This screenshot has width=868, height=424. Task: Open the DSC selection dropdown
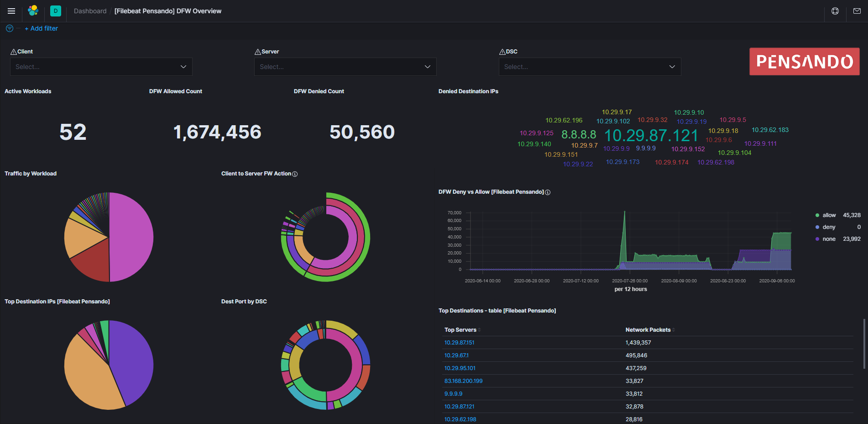[x=590, y=67]
